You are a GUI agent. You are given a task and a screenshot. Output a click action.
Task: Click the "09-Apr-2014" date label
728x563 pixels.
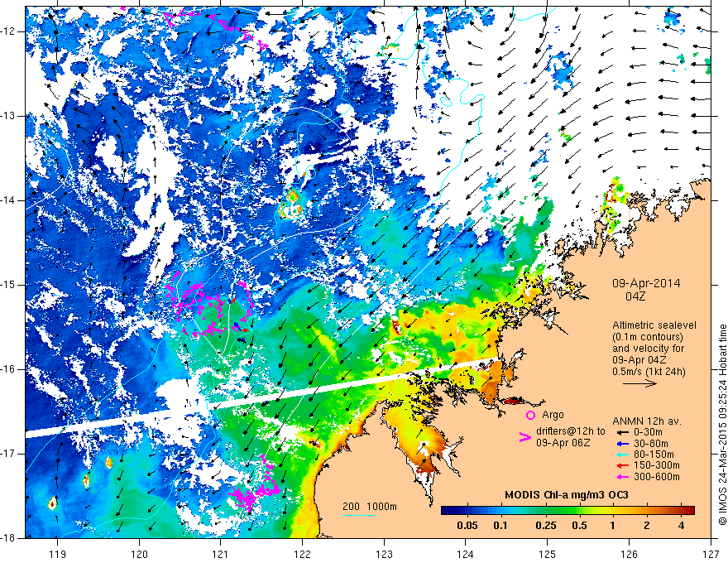(x=646, y=283)
